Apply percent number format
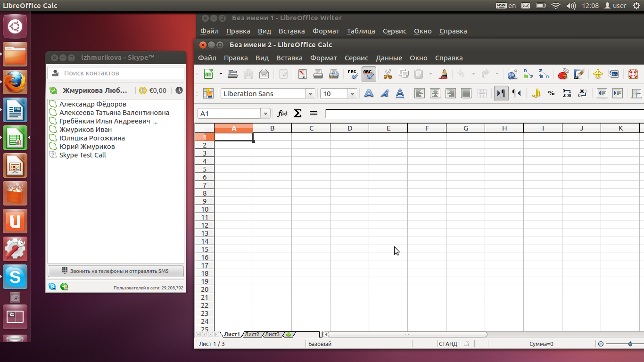The height and width of the screenshot is (362, 644). 551,93
